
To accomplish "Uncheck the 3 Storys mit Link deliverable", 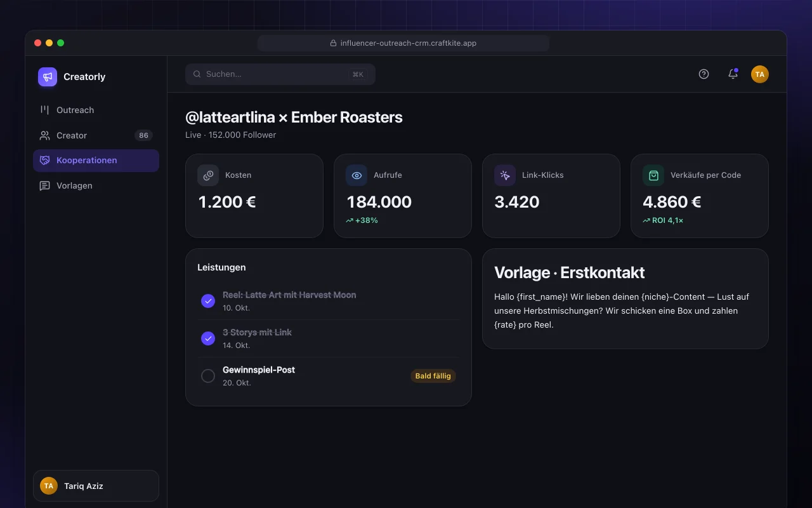I will tap(208, 338).
